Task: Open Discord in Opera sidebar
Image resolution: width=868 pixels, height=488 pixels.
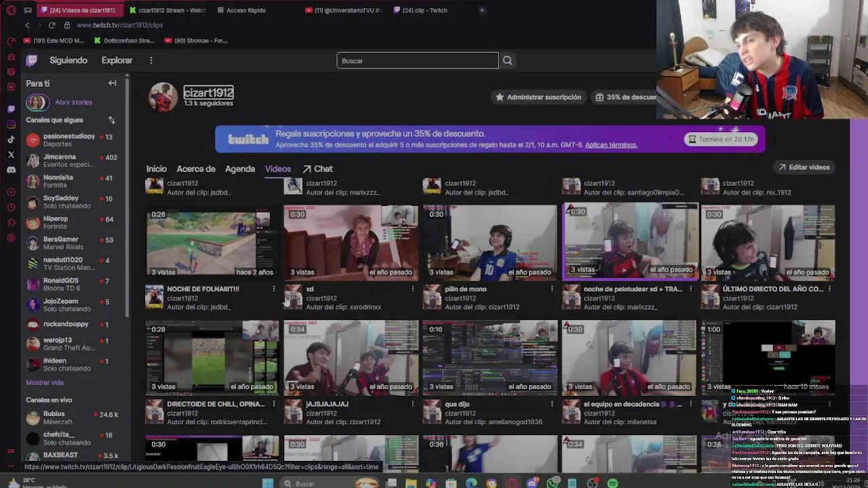Action: coord(11,170)
